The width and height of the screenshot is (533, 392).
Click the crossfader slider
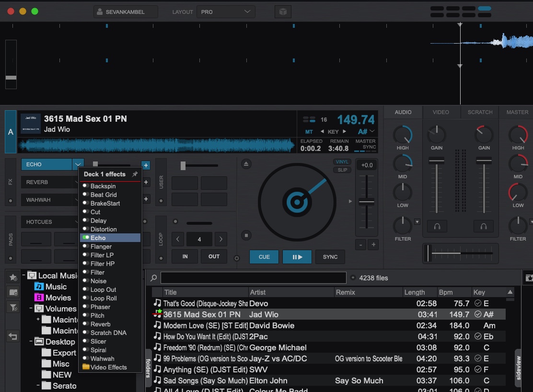461,254
